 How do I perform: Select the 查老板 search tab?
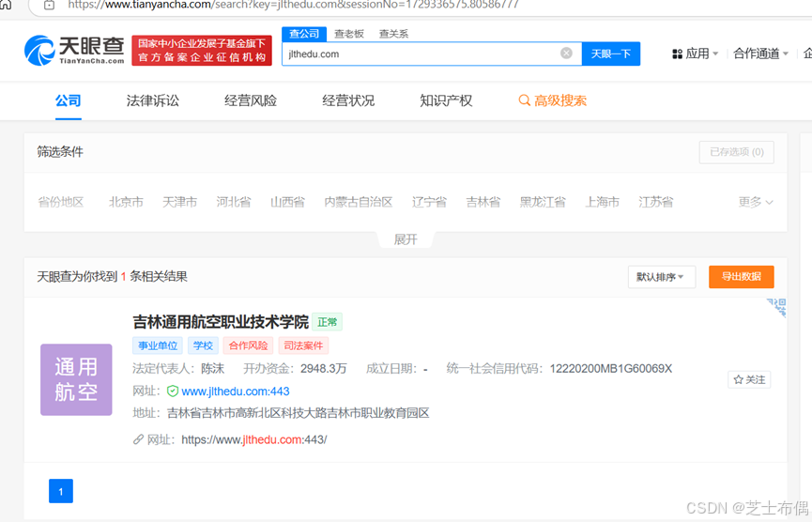coord(349,34)
